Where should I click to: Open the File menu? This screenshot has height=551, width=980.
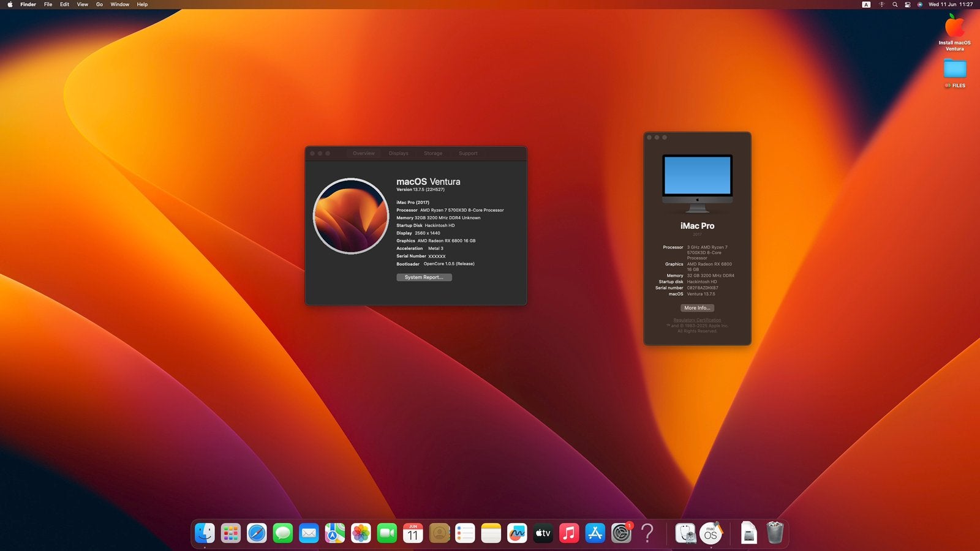click(48, 4)
